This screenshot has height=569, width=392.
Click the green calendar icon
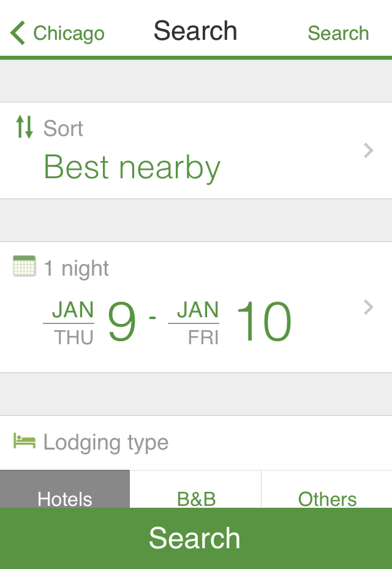pyautogui.click(x=24, y=266)
